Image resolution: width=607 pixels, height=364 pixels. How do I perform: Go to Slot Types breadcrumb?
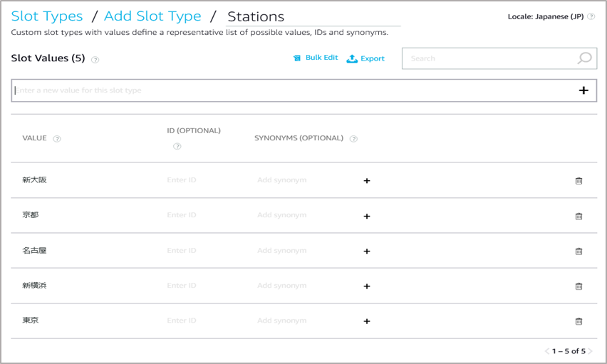click(x=47, y=16)
